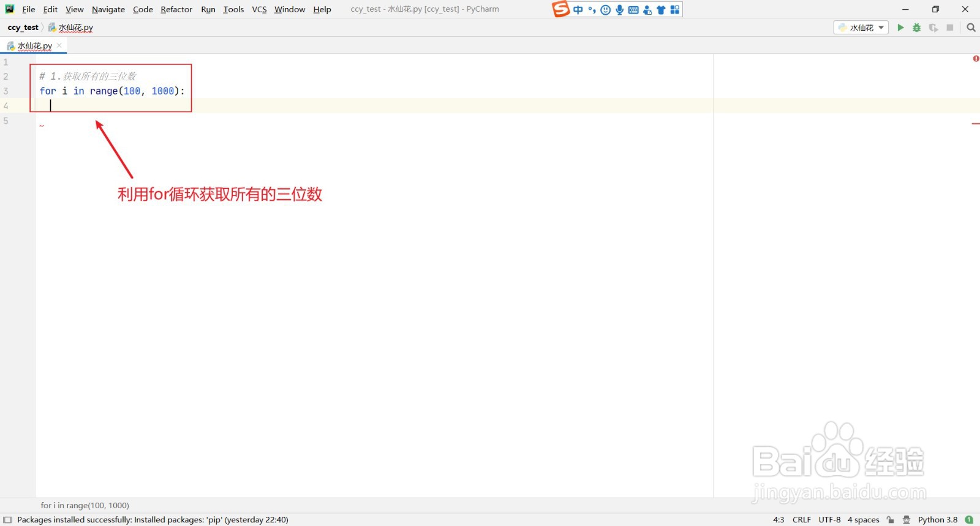The width and height of the screenshot is (980, 526).
Task: Select the 水仙花.py editor tab
Action: click(x=34, y=46)
